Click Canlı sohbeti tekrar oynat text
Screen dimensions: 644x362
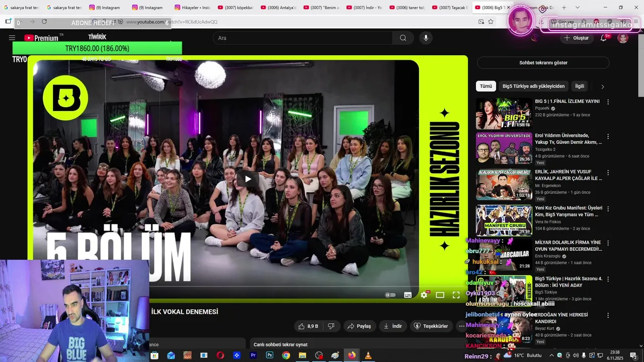coord(280,344)
